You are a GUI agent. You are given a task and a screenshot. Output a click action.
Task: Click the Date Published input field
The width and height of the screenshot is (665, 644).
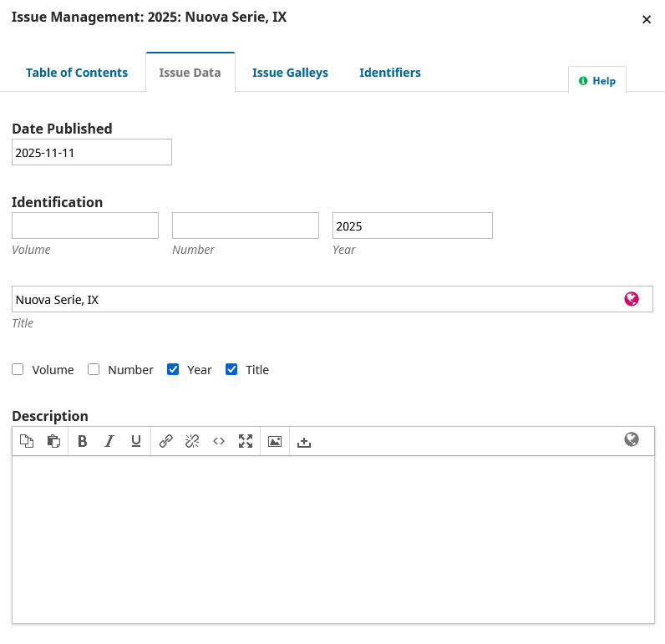tap(92, 152)
